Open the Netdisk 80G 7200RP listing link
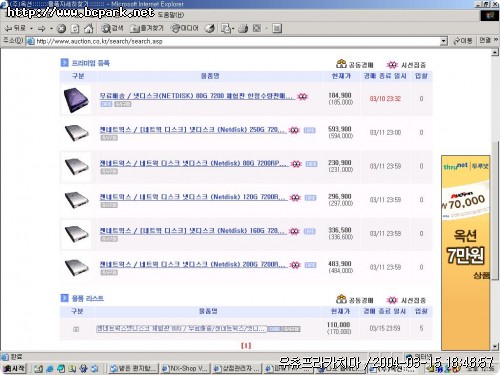 [194, 164]
